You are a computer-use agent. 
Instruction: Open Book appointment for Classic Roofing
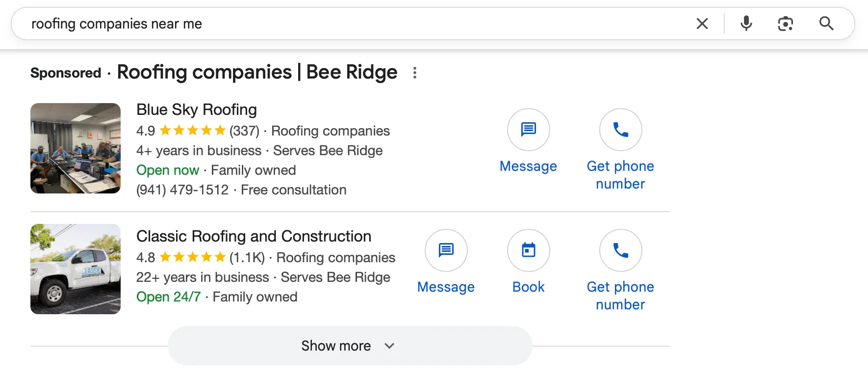point(528,250)
